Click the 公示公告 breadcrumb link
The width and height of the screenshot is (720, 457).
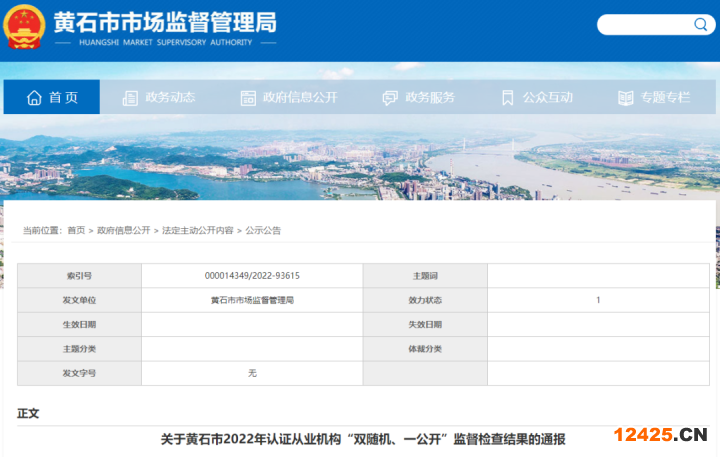point(263,230)
